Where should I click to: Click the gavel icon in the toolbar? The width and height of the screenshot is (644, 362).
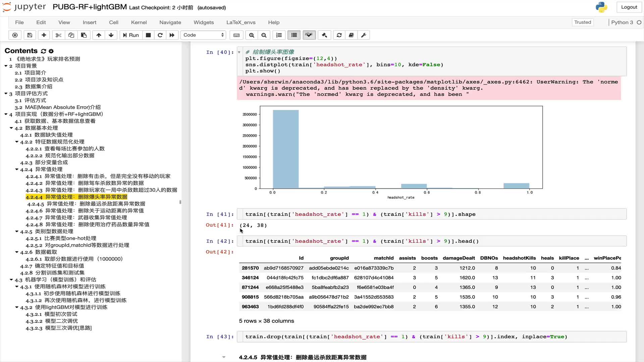coord(324,35)
